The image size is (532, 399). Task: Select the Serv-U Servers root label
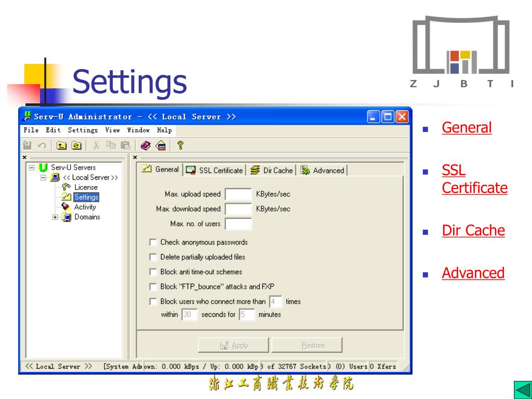(x=73, y=168)
